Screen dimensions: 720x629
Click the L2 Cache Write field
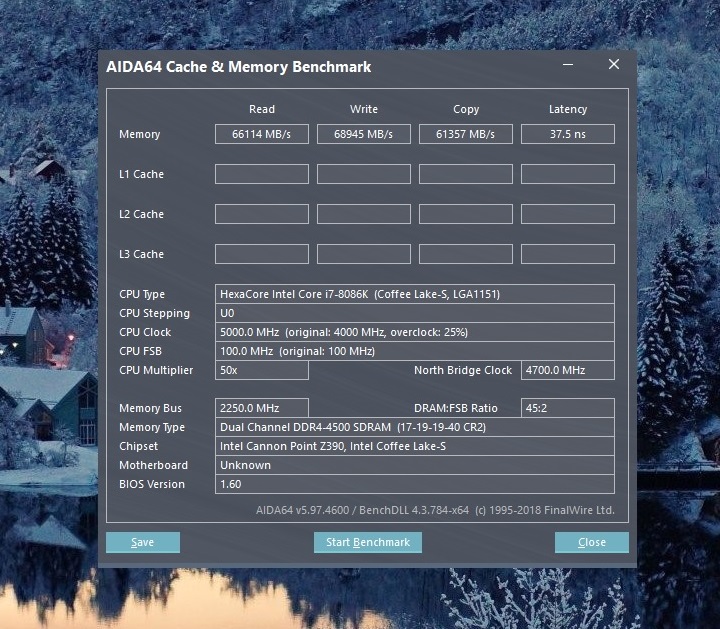(364, 214)
